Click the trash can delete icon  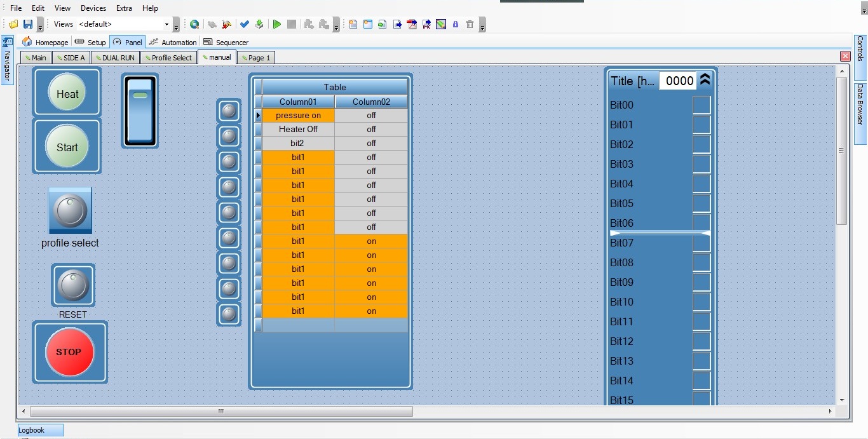pos(470,24)
